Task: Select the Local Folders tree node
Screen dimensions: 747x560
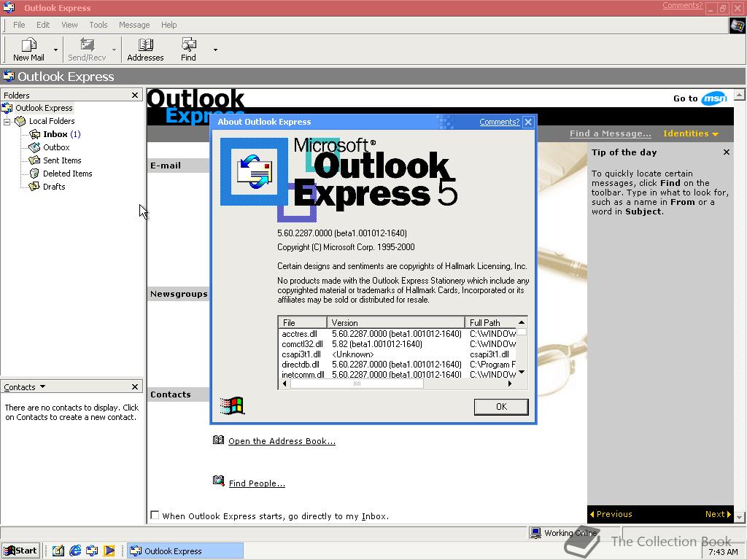Action: (x=52, y=121)
